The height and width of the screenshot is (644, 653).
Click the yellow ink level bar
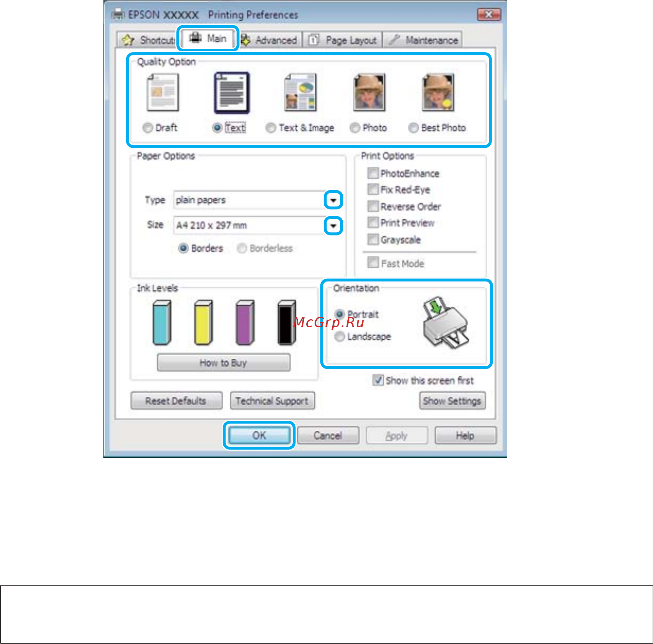tap(204, 322)
